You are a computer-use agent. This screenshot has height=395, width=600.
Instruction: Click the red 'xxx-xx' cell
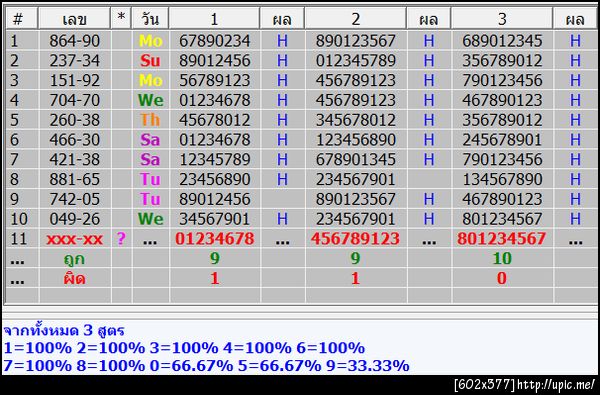(x=75, y=239)
